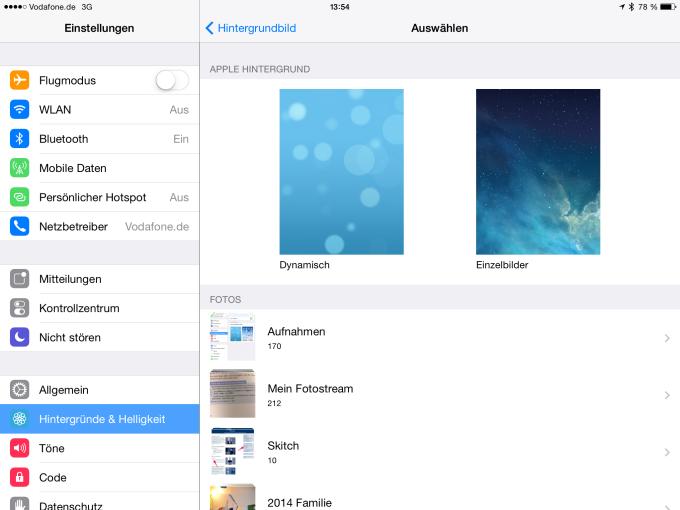This screenshot has height=510, width=680.
Task: Tap the Kontrollzentrum icon
Action: [20, 308]
